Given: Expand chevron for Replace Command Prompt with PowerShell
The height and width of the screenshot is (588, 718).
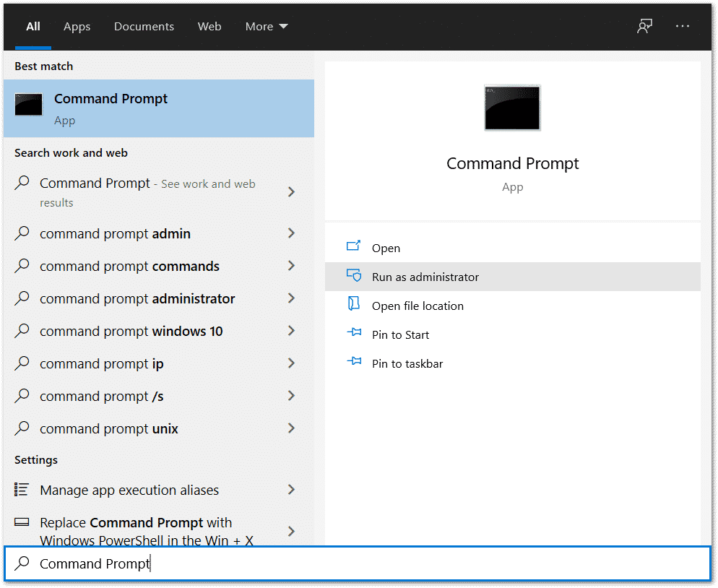Looking at the screenshot, I should tap(291, 531).
